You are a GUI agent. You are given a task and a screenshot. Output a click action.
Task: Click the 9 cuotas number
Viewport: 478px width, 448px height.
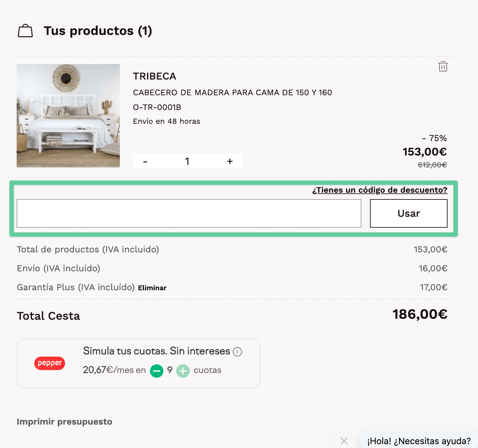[x=169, y=370]
